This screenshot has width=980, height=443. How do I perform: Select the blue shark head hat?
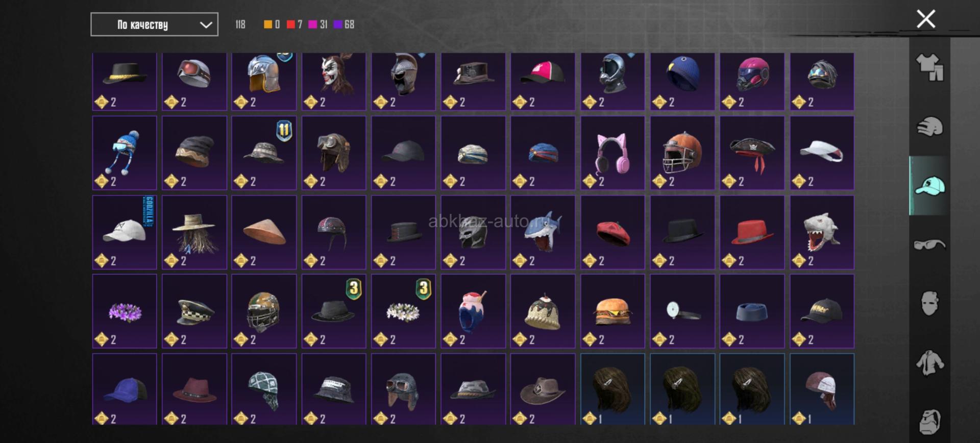543,232
